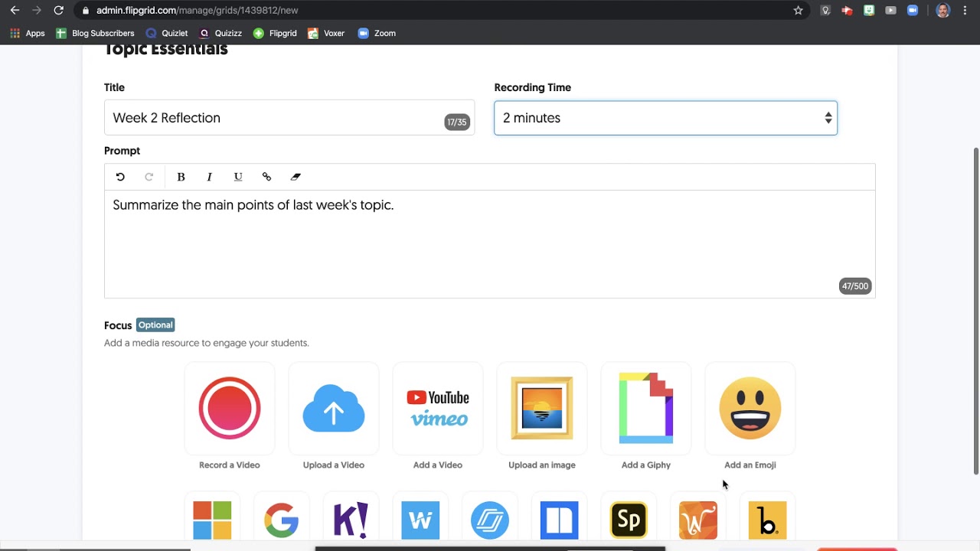980x551 pixels.
Task: Click the Title field containing Week 2 Reflection
Action: (x=289, y=118)
